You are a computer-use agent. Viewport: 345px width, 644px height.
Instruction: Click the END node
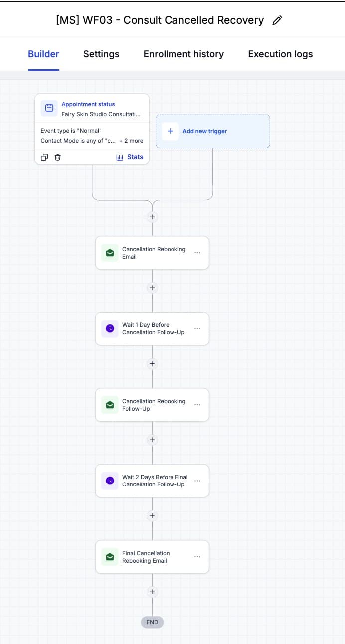point(152,622)
